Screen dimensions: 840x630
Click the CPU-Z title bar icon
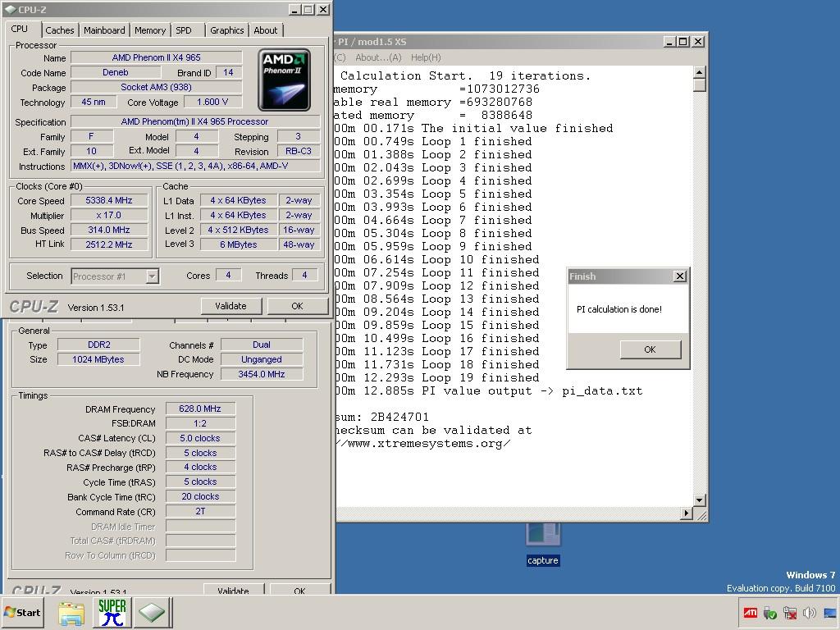(10, 9)
